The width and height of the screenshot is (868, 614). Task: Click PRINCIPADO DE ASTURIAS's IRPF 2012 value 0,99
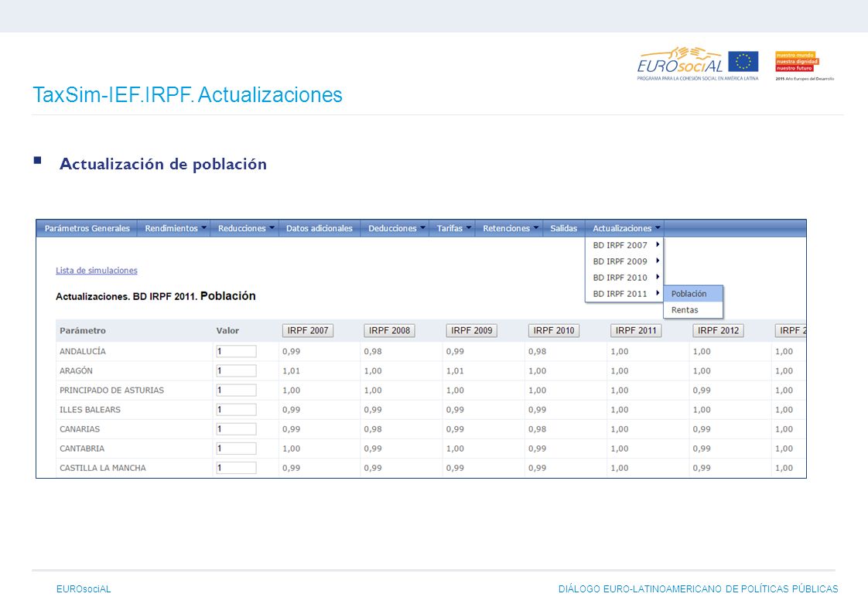[702, 391]
